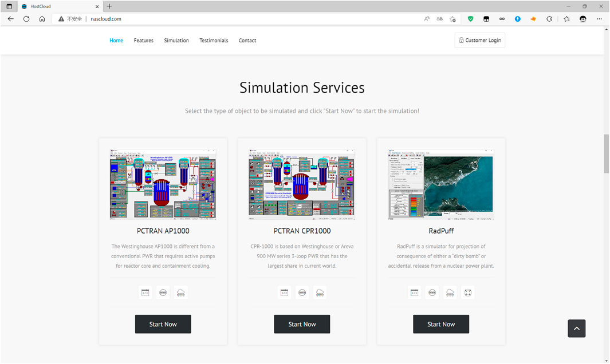The image size is (610, 364).
Task: Open the green shield ad-blocker extension
Action: tap(470, 19)
